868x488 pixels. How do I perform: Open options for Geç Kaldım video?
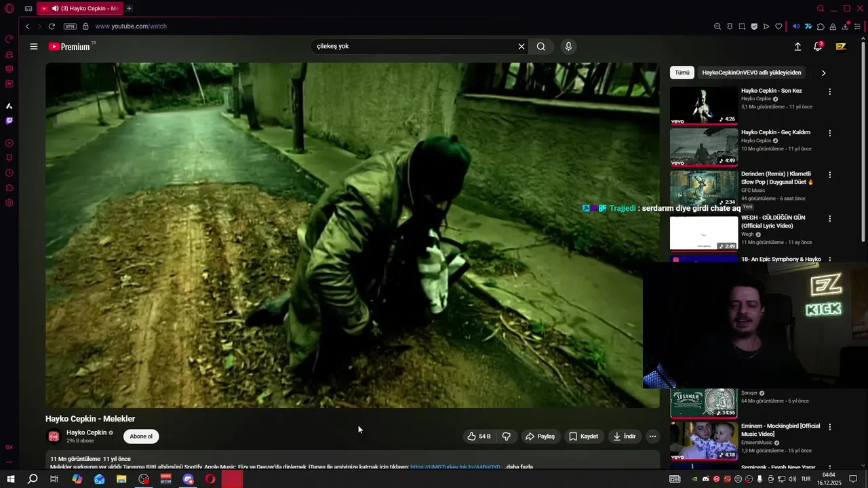coord(829,134)
